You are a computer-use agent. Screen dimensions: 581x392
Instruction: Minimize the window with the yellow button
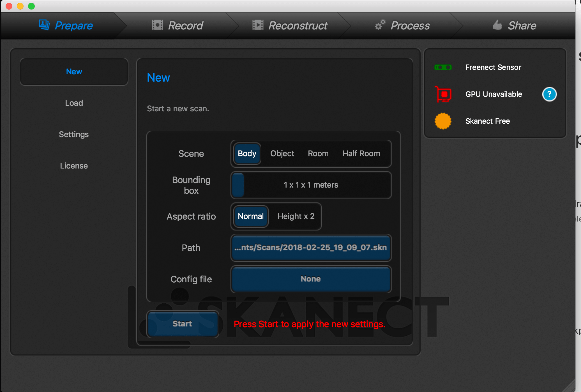point(20,6)
